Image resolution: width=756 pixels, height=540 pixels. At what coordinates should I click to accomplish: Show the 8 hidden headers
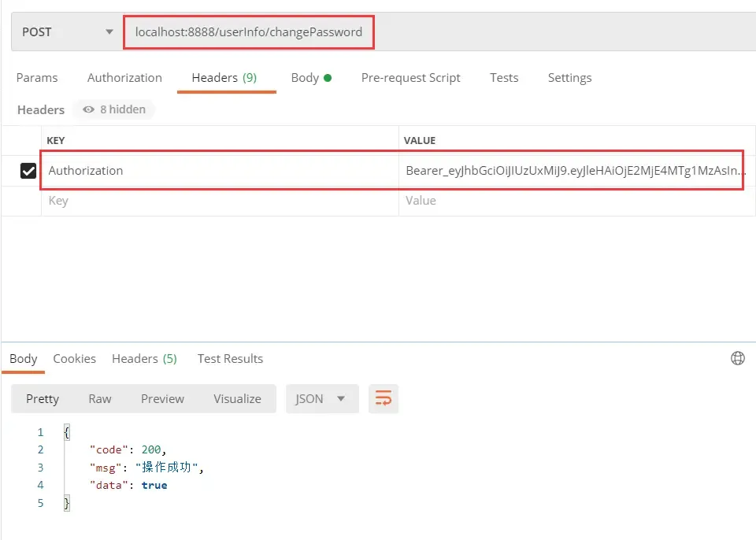coord(113,109)
